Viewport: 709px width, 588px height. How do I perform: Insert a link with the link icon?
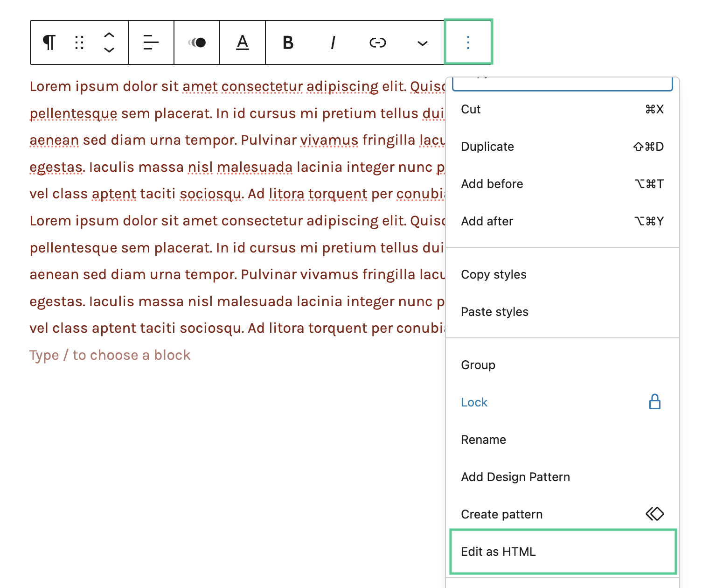pos(378,42)
